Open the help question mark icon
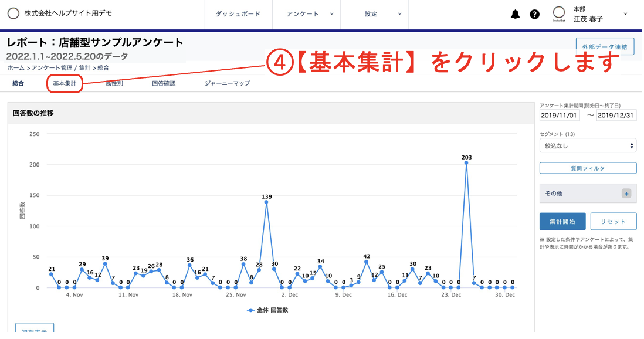 [534, 14]
